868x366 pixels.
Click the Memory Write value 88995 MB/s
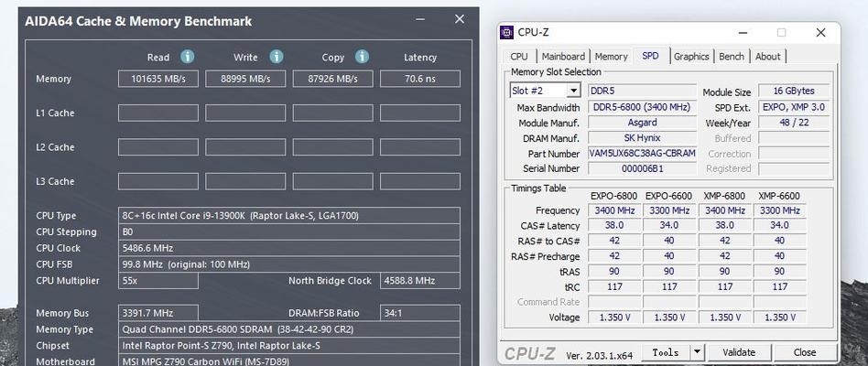pos(245,79)
